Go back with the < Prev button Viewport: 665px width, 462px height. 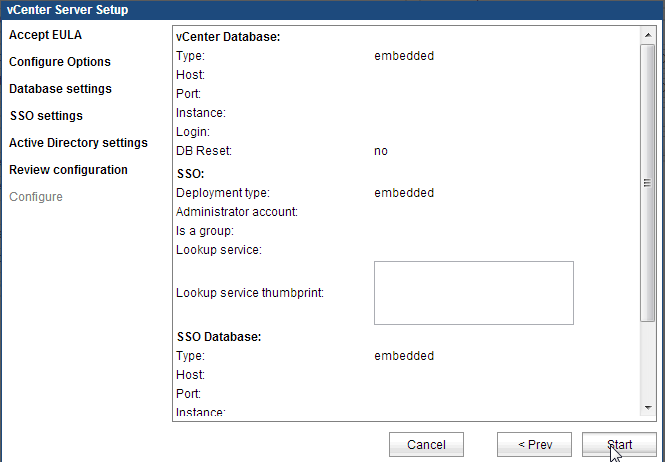(534, 444)
